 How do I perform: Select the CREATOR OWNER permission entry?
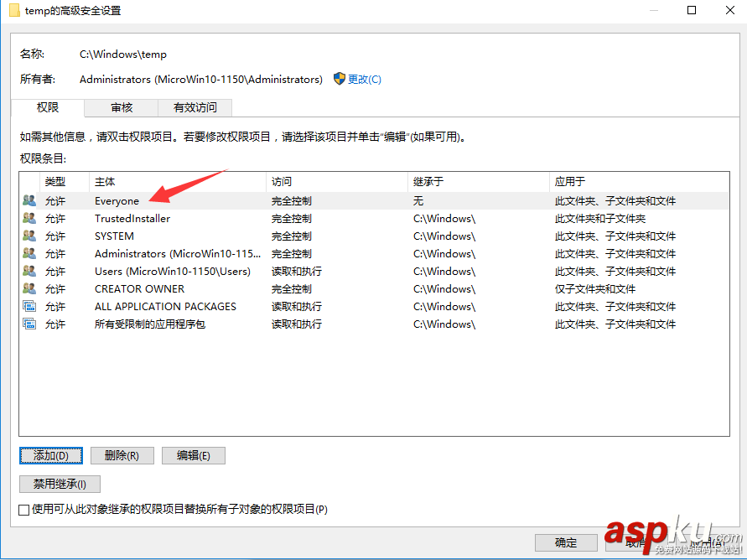375,288
